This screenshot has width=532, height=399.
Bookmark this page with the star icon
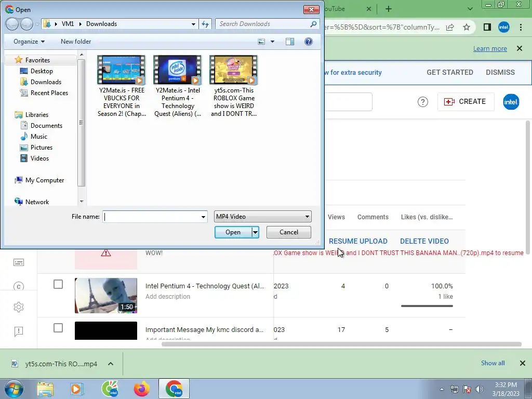tap(467, 27)
